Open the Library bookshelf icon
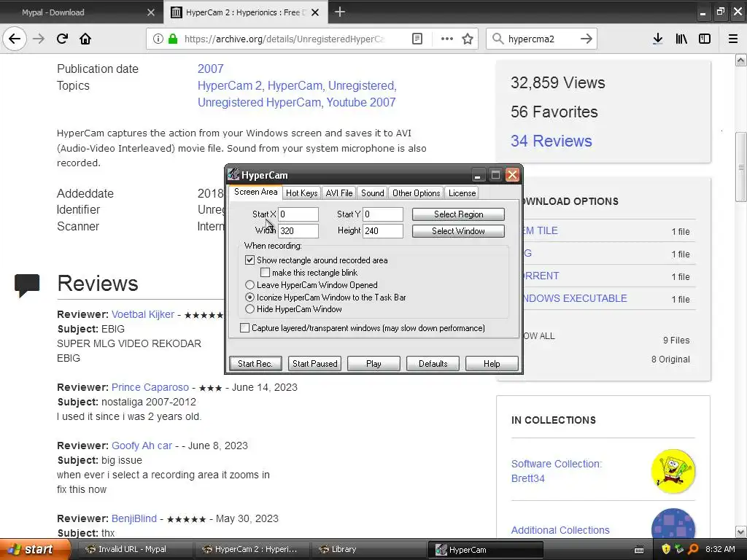 (681, 39)
